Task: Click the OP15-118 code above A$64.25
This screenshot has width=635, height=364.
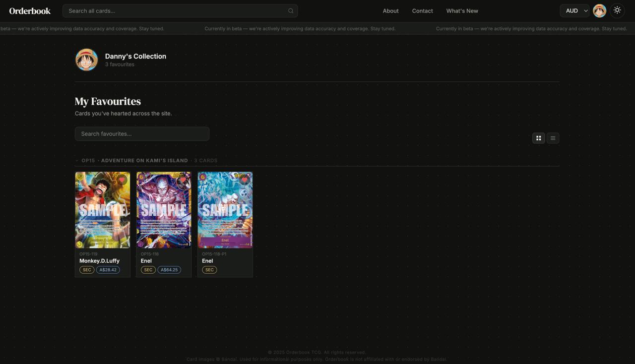Action: tap(149, 254)
